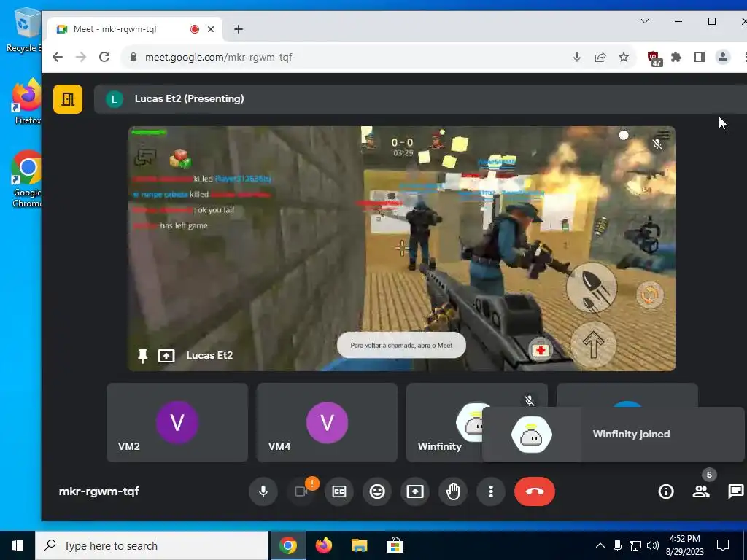The height and width of the screenshot is (560, 747).
Task: Toggle closed captions (CC) button
Action: [x=338, y=491]
